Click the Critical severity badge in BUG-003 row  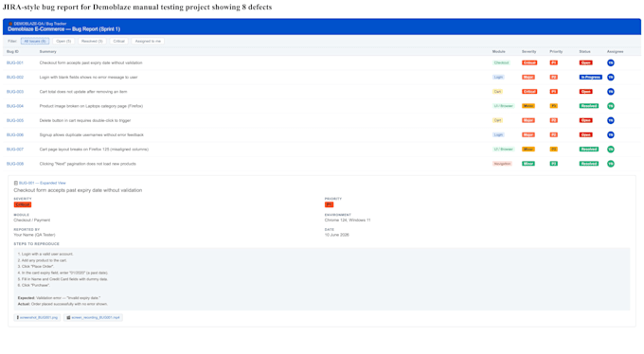click(529, 92)
